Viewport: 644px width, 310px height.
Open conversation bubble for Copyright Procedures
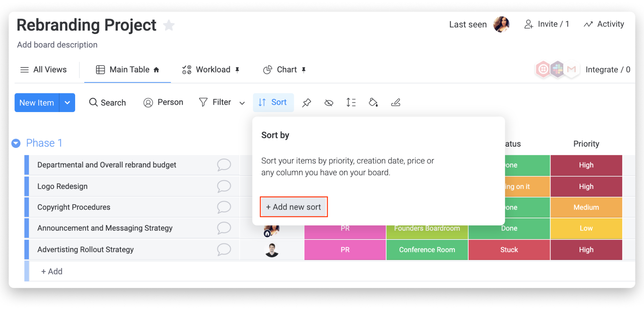[224, 207]
